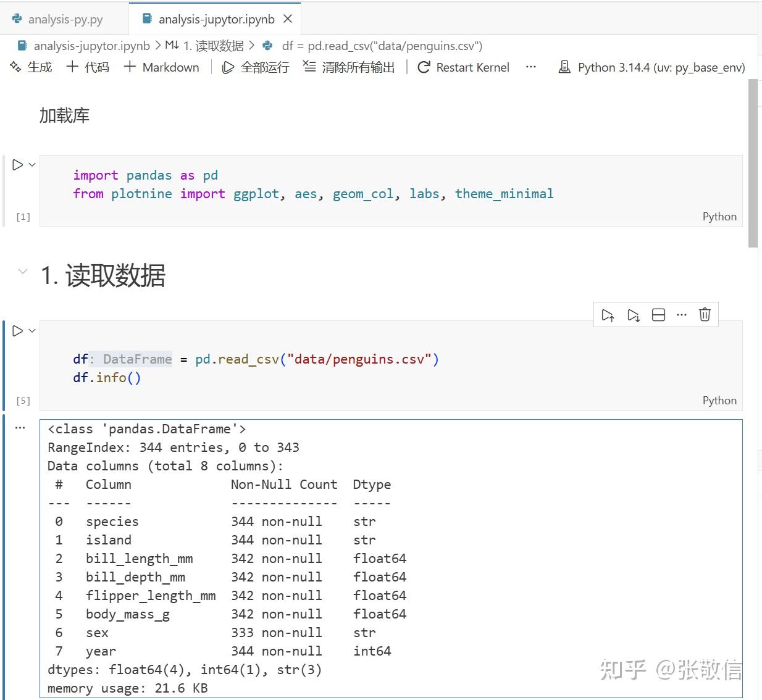Click the 'RangeIndex: 344 entries' output line
The height and width of the screenshot is (700, 762).
pos(174,448)
